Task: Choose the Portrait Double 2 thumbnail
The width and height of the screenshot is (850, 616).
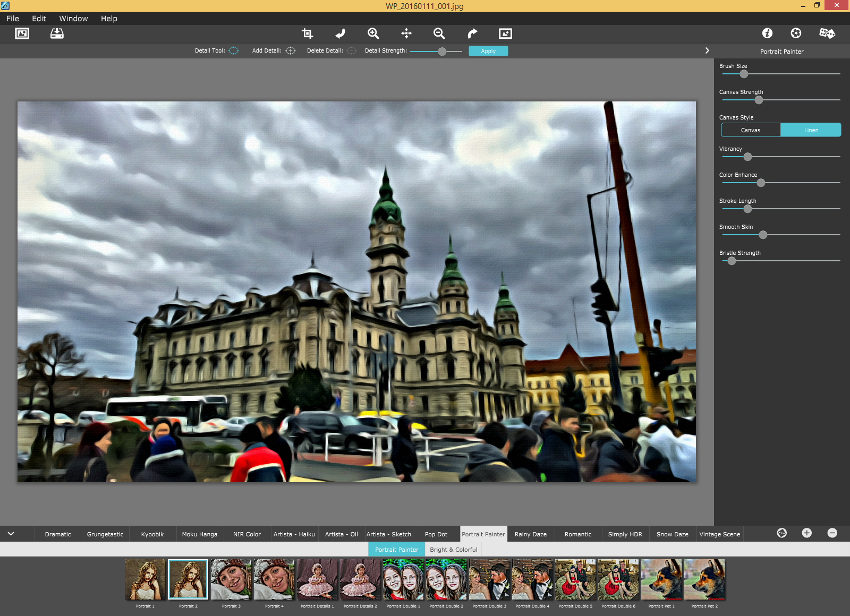Action: pos(446,579)
